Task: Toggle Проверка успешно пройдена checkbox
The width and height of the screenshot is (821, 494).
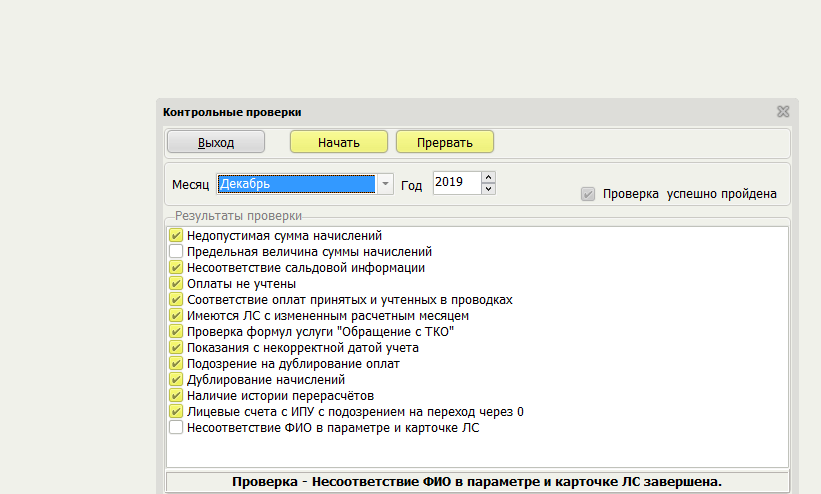Action: (x=588, y=194)
